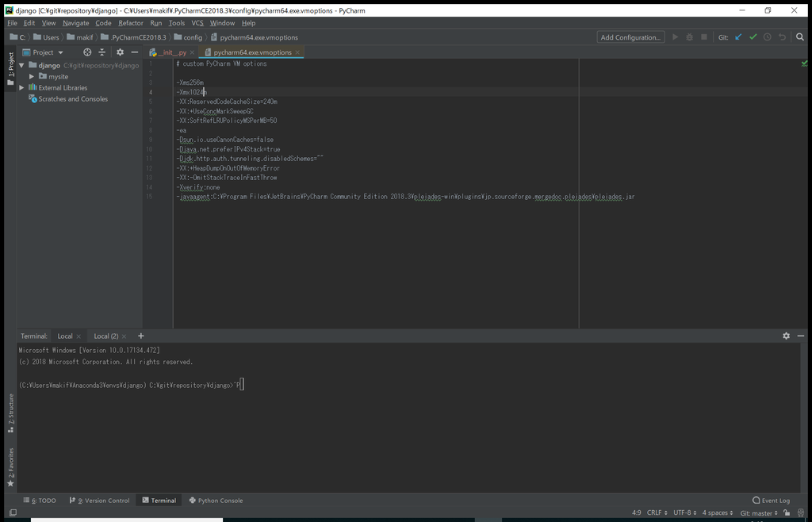Hide the Project panel with minus icon

click(x=135, y=52)
